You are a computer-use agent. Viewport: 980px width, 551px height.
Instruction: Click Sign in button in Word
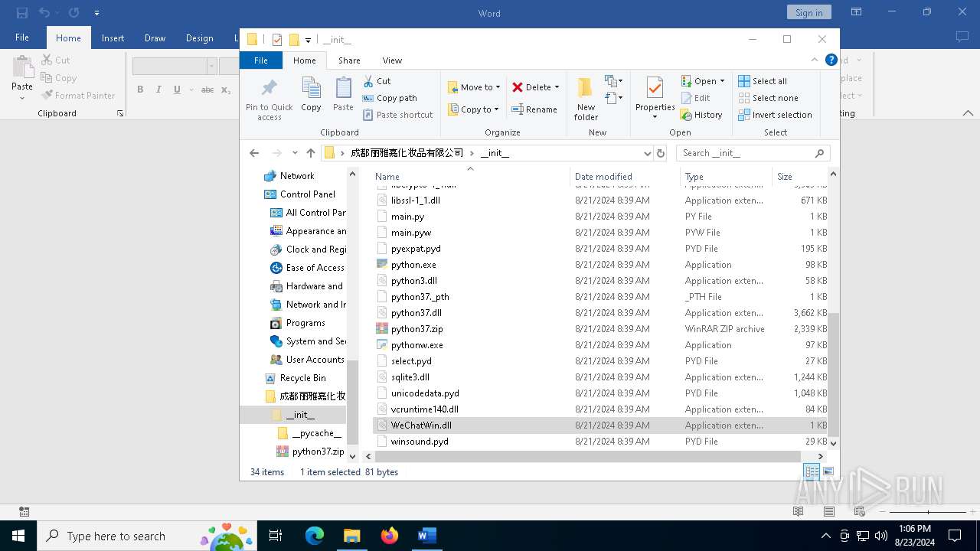click(808, 12)
